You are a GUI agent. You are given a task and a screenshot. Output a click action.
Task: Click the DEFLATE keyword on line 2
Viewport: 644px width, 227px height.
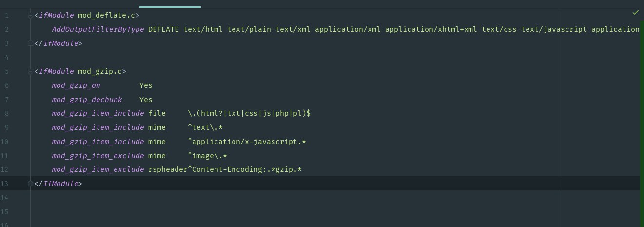(x=163, y=29)
